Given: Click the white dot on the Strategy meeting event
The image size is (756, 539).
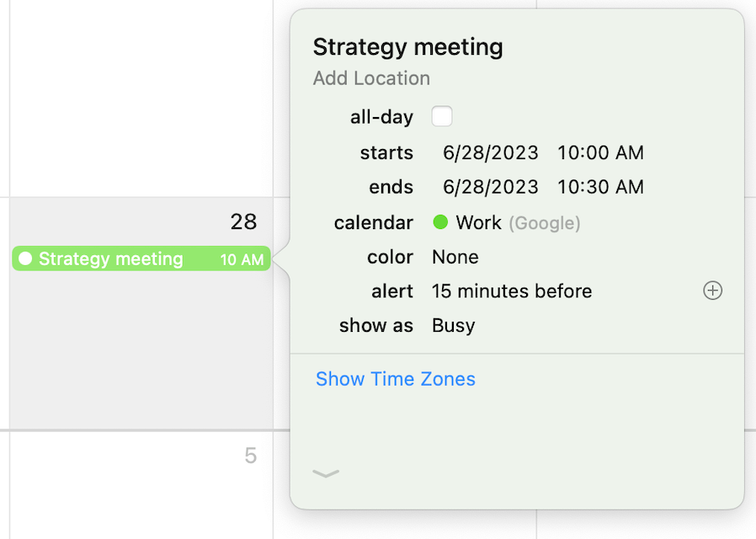Looking at the screenshot, I should [25, 259].
